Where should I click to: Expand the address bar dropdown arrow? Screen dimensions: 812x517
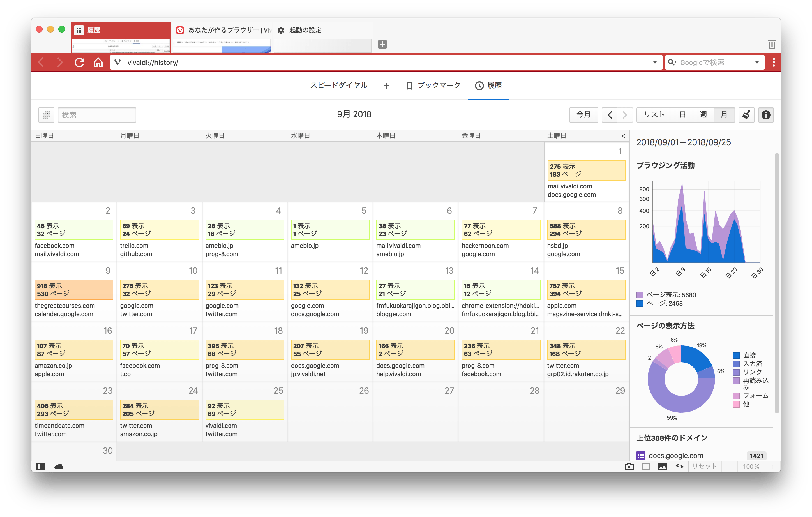point(654,63)
